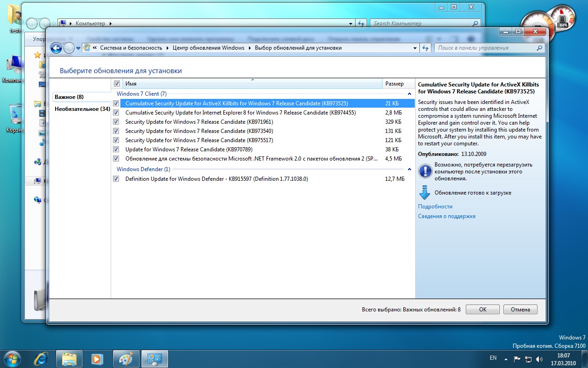Click the Back arrow in Windows Update window
The height and width of the screenshot is (368, 588).
tap(56, 48)
